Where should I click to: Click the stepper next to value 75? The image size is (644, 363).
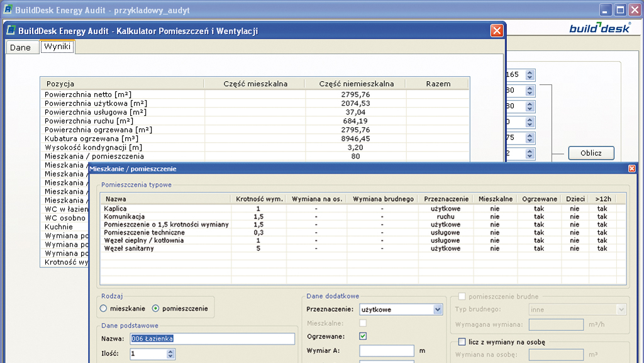click(x=530, y=138)
